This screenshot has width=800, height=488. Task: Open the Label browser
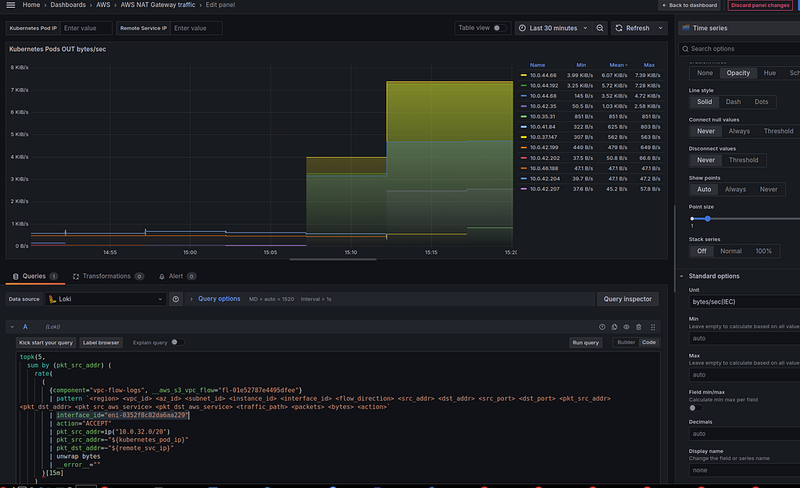[101, 343]
